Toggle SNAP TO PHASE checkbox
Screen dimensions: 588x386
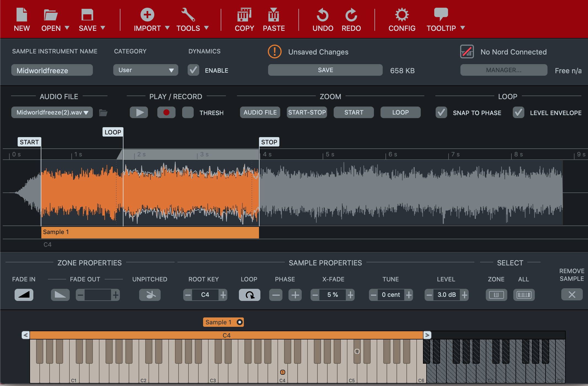coord(441,112)
